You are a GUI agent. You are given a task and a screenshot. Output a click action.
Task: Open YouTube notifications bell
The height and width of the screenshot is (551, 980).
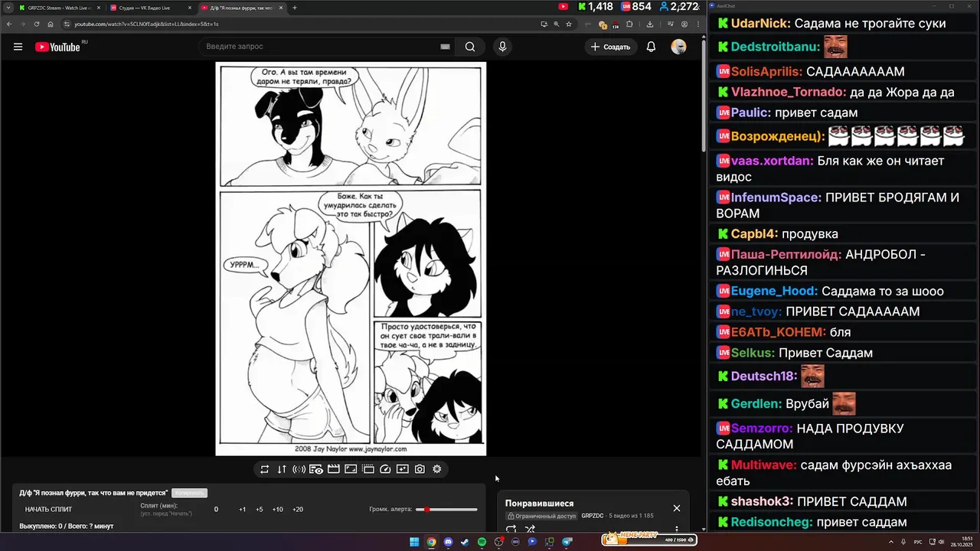(651, 47)
